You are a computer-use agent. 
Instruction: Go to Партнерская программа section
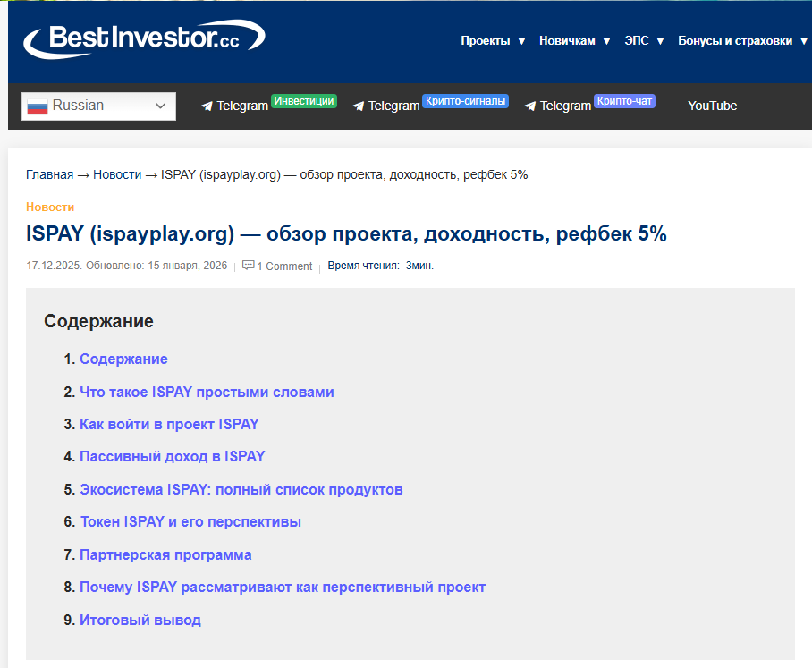pyautogui.click(x=165, y=554)
